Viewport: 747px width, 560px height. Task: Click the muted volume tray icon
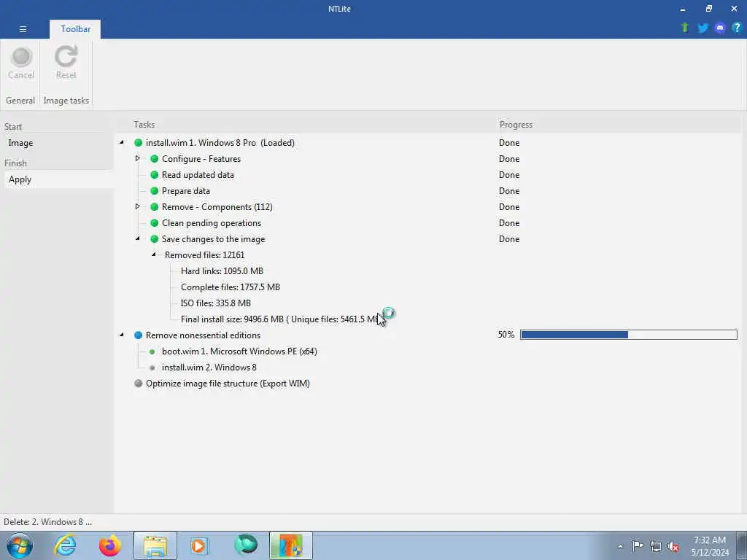[673, 547]
